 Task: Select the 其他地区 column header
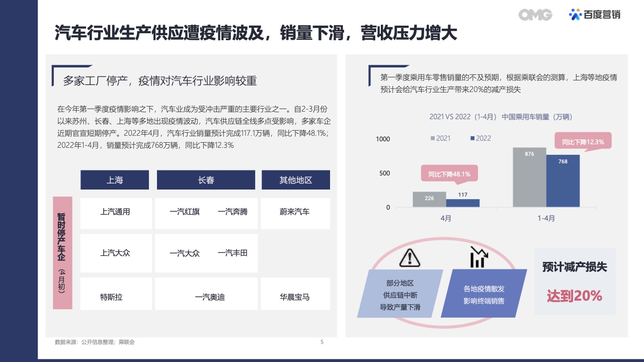[295, 180]
